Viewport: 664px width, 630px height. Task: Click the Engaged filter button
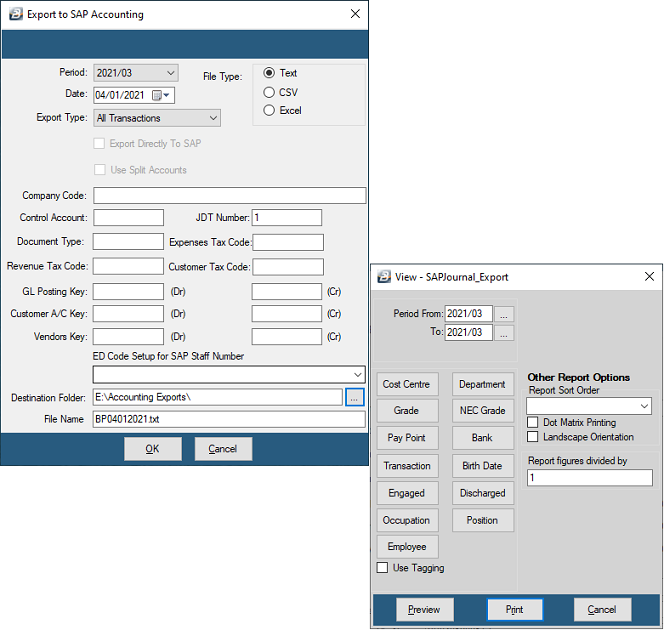[x=407, y=493]
